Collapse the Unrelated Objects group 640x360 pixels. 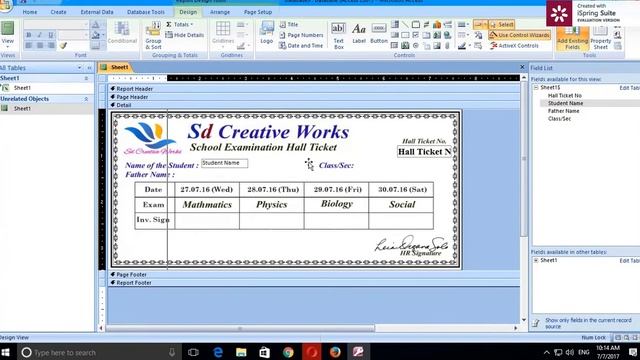point(86,99)
